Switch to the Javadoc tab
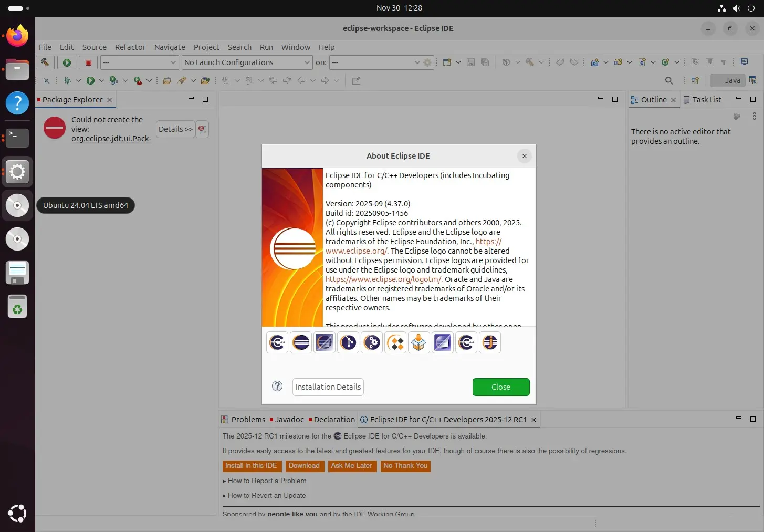The width and height of the screenshot is (764, 532). tap(286, 420)
